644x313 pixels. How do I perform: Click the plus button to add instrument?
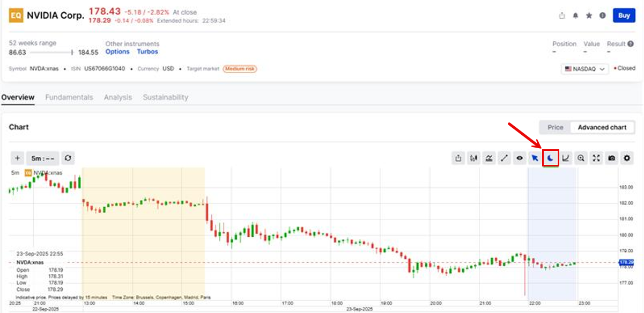coord(18,158)
